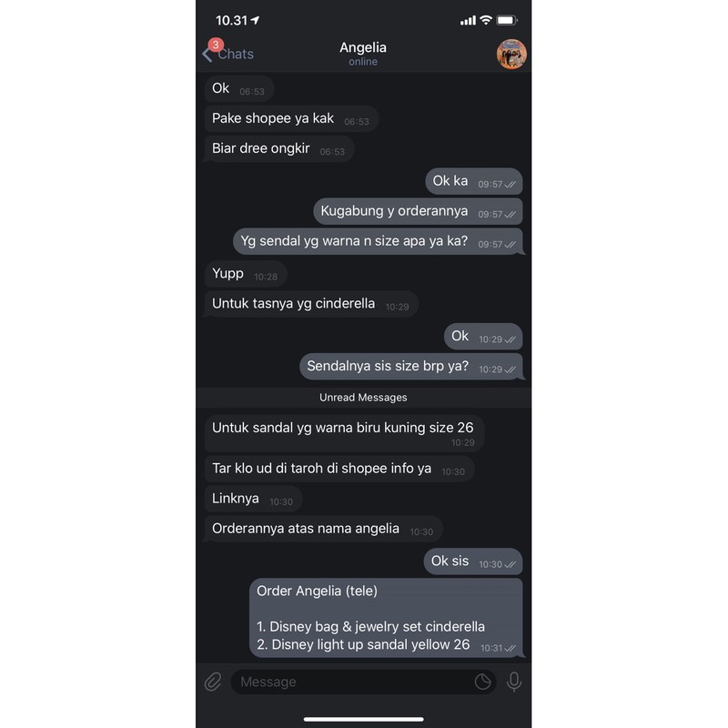The height and width of the screenshot is (728, 728).
Task: Tap the Chats back label
Action: tap(236, 55)
